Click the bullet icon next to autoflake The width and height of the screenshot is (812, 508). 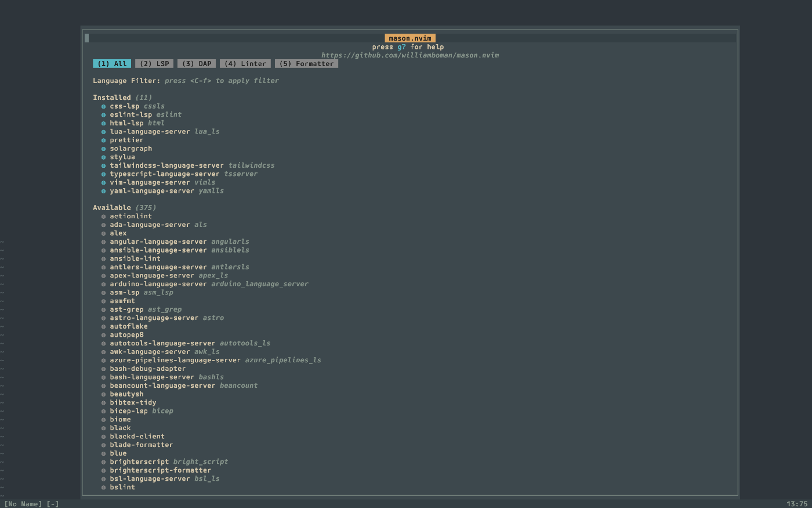tap(104, 326)
